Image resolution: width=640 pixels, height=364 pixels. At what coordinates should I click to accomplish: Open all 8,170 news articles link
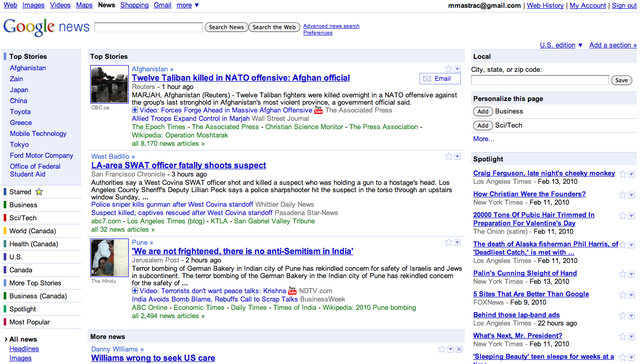(168, 144)
